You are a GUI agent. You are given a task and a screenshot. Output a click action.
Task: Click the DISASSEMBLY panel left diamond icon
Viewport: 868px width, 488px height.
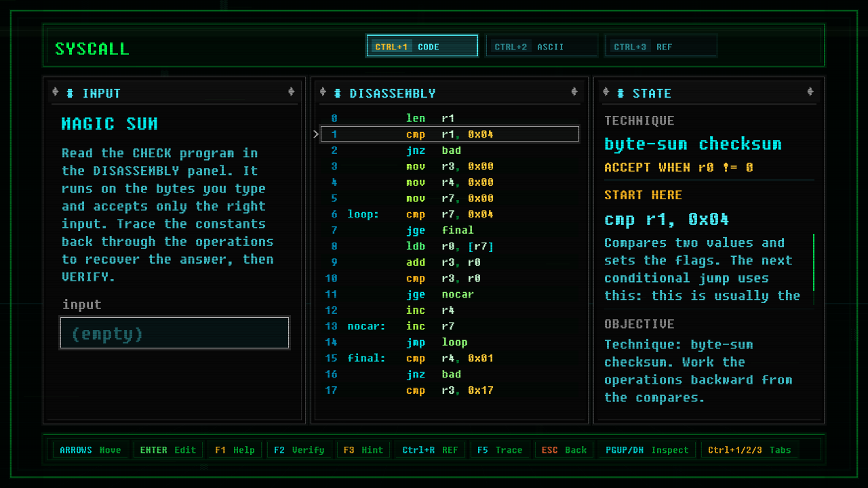coord(323,92)
